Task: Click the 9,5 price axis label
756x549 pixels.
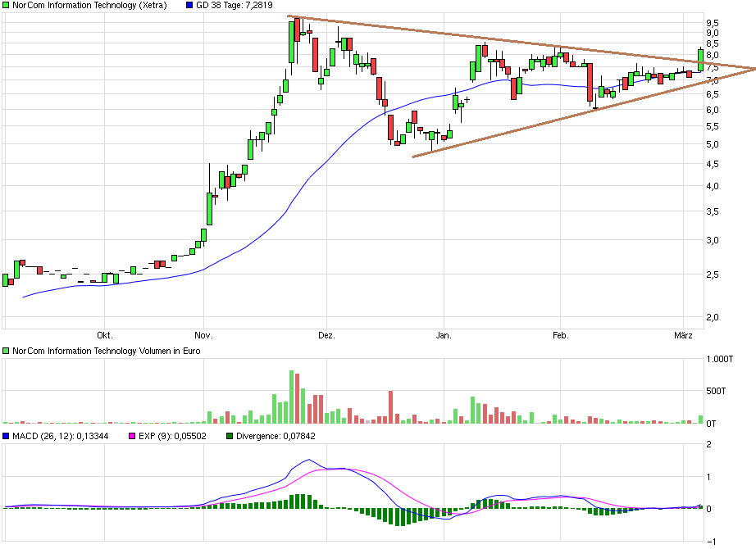Action: tap(713, 23)
